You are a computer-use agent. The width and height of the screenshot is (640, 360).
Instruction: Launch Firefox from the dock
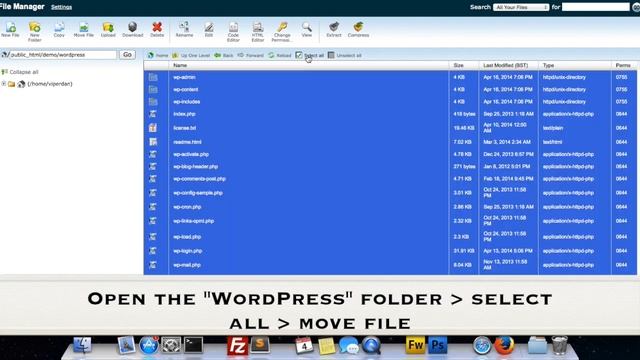tap(504, 346)
